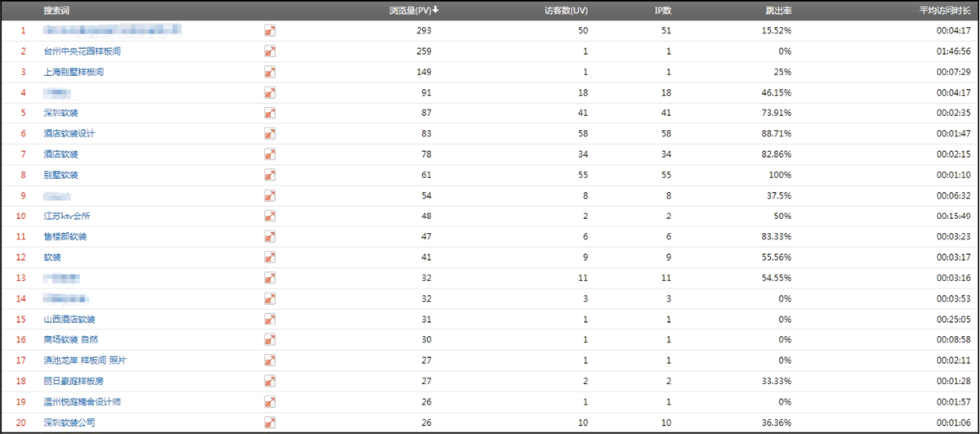This screenshot has height=434, width=980.
Task: Click the 平均访问时长 column header
Action: 944,11
